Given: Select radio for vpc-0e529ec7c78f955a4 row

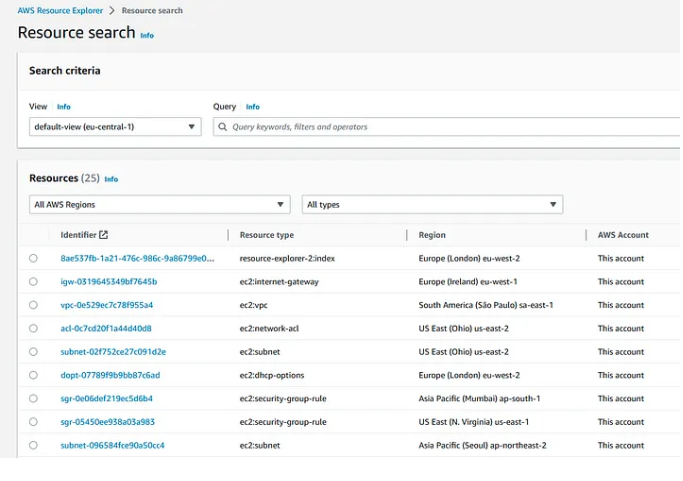Looking at the screenshot, I should (x=33, y=305).
